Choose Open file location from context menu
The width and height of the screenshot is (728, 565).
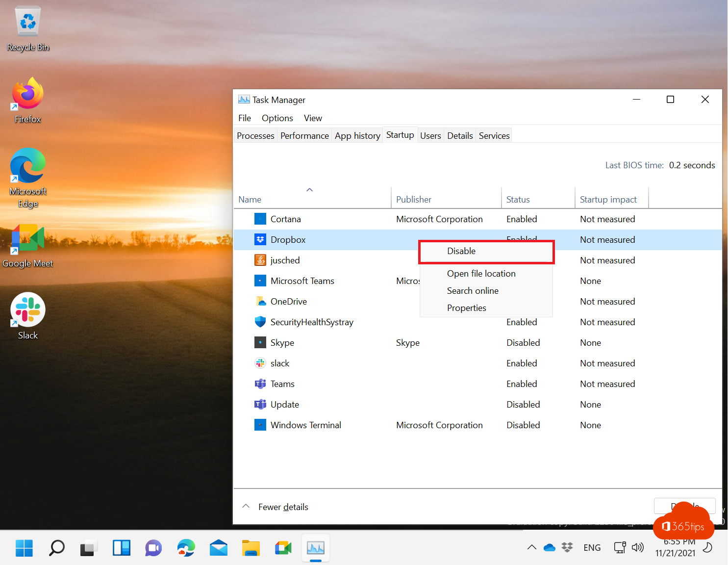[481, 274]
